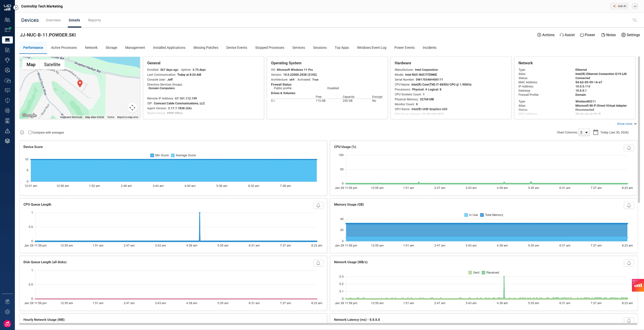Switch the map to Satellite view
Screen dimensions: 644x330
pos(52,65)
